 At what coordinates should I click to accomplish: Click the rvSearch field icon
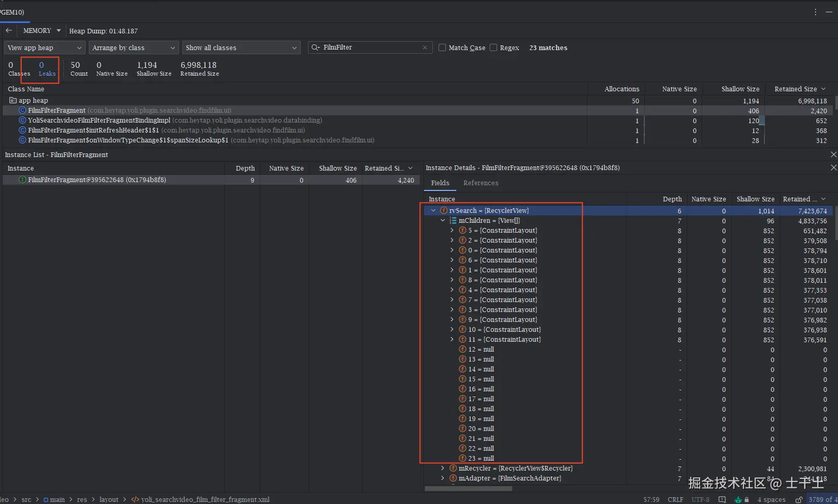point(444,211)
